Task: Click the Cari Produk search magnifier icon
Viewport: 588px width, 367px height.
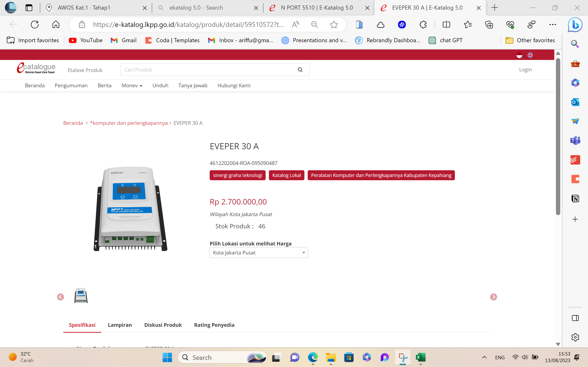Action: (x=300, y=70)
